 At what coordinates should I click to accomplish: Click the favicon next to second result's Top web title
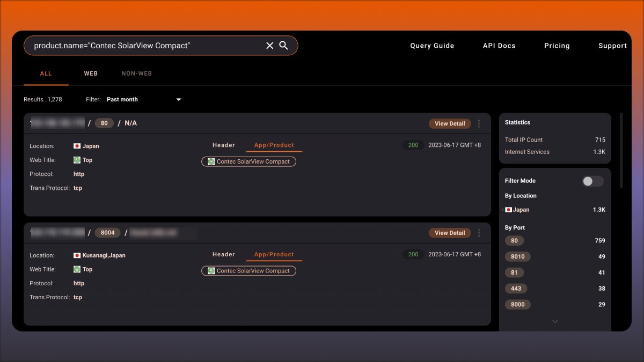(76, 269)
